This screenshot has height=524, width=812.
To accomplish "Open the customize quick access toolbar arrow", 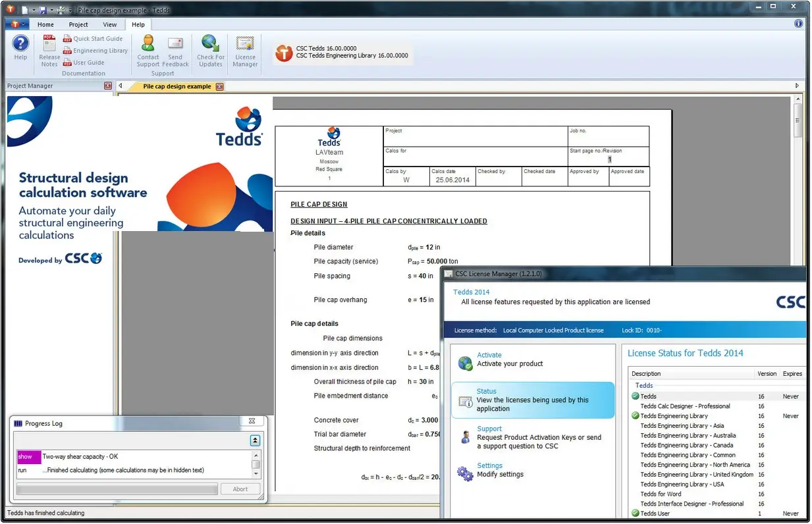I will 69,11.
